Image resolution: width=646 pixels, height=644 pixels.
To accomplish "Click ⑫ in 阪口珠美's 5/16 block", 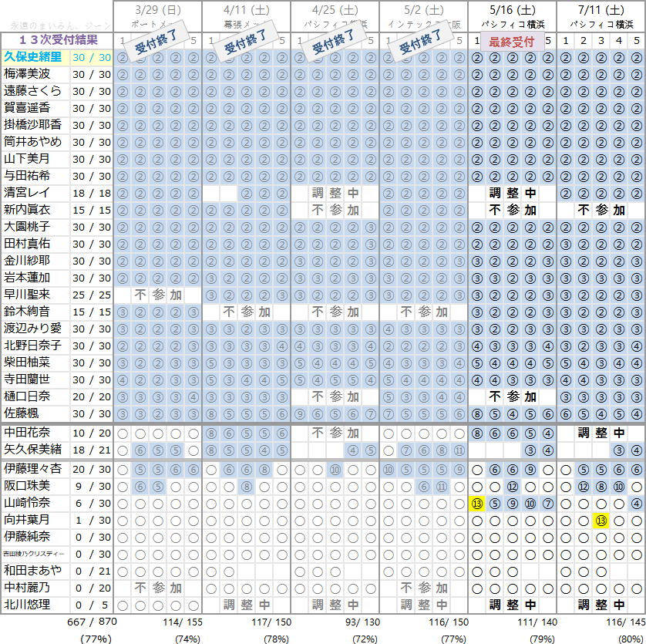I will (513, 487).
